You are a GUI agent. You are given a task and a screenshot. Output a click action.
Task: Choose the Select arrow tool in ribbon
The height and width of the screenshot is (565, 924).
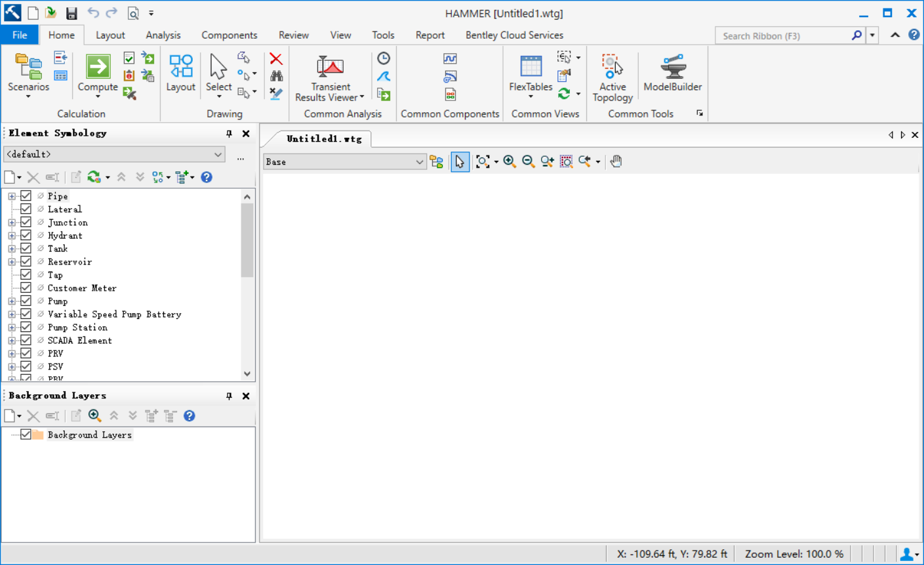click(218, 75)
